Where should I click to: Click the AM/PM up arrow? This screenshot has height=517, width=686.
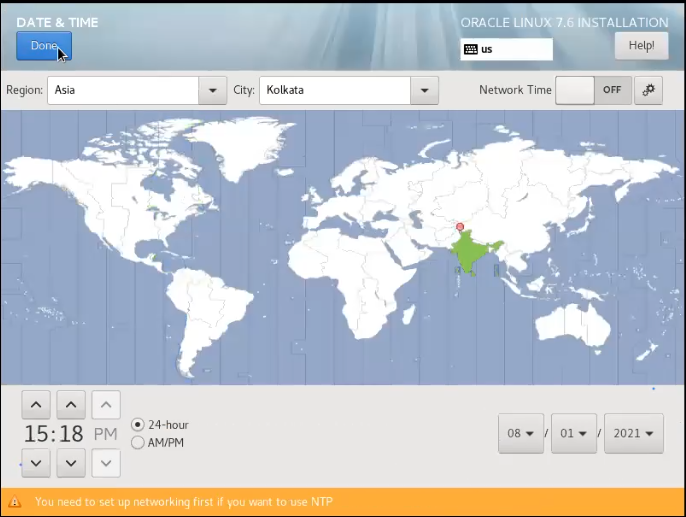pyautogui.click(x=106, y=405)
